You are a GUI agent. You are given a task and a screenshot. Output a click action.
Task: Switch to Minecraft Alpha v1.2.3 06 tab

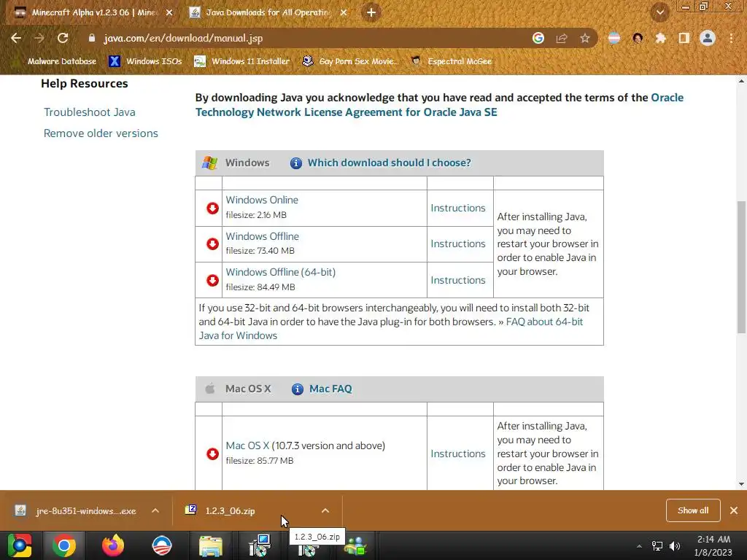click(x=93, y=12)
